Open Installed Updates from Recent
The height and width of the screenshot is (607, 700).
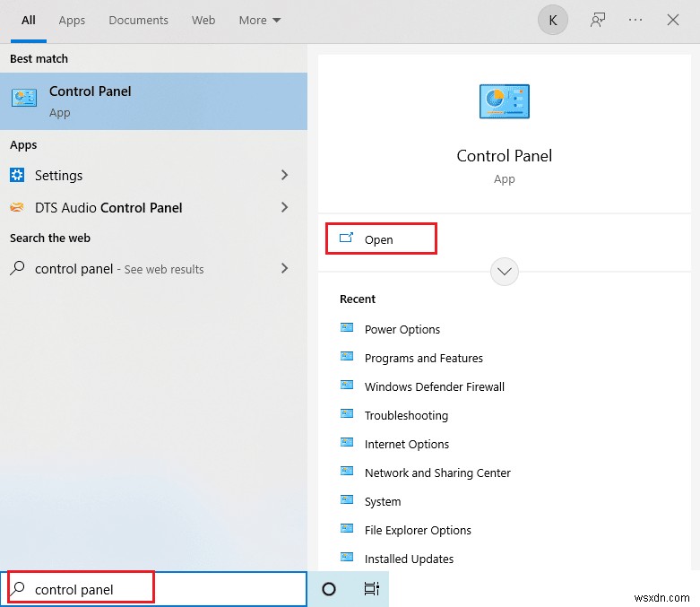409,559
